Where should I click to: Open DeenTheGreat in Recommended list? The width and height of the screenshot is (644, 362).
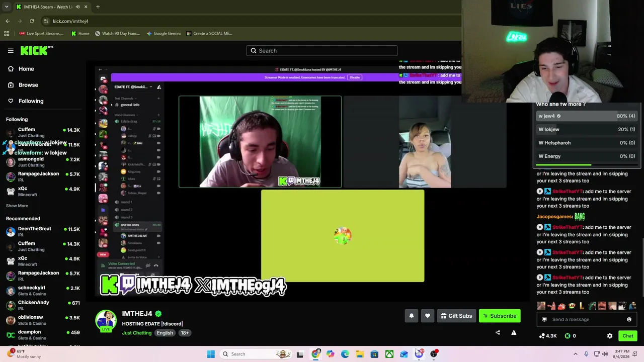(x=43, y=231)
